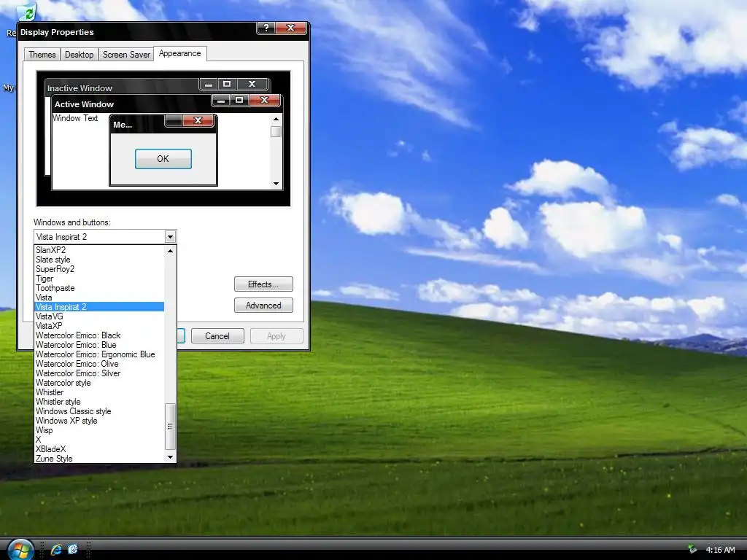This screenshot has height=560, width=747.
Task: Select the plain Whistler entry
Action: click(99, 392)
